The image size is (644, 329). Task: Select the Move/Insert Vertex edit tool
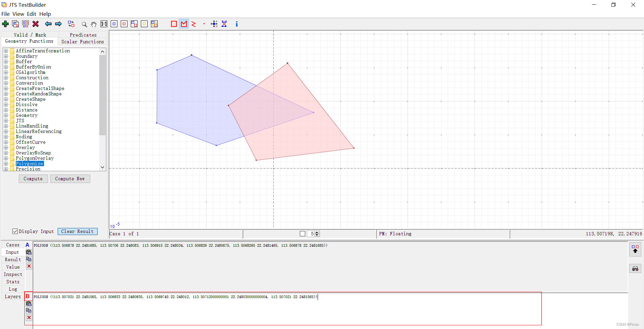click(214, 24)
